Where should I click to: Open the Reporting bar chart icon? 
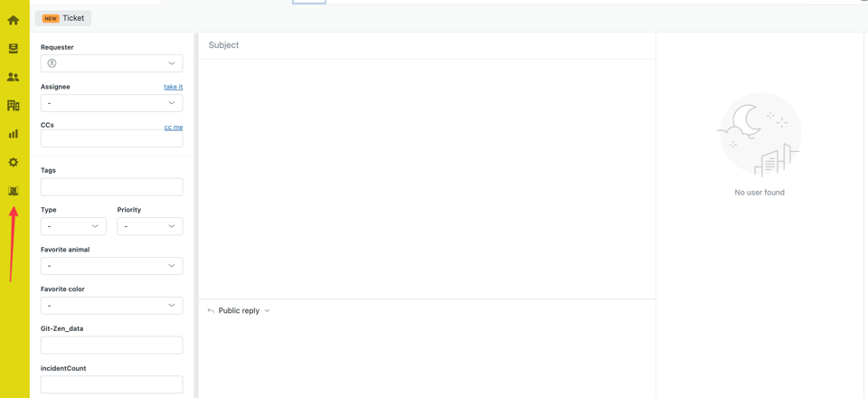coord(14,134)
